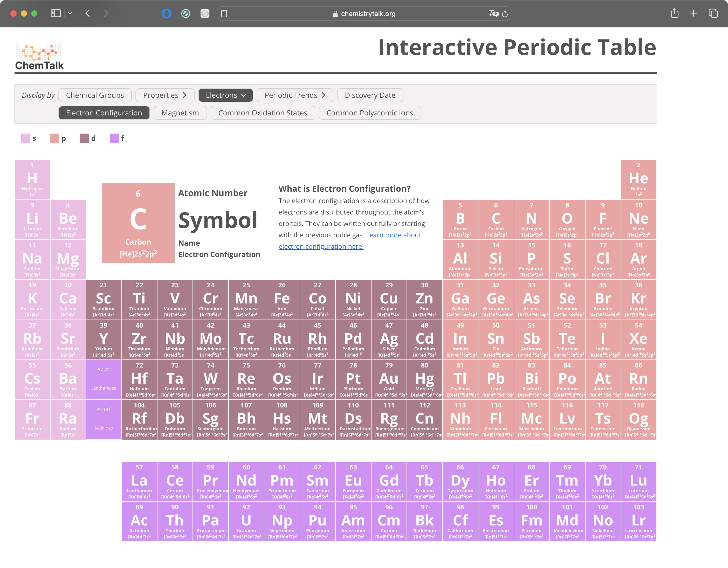Select the Oxygen element tile

(x=567, y=219)
